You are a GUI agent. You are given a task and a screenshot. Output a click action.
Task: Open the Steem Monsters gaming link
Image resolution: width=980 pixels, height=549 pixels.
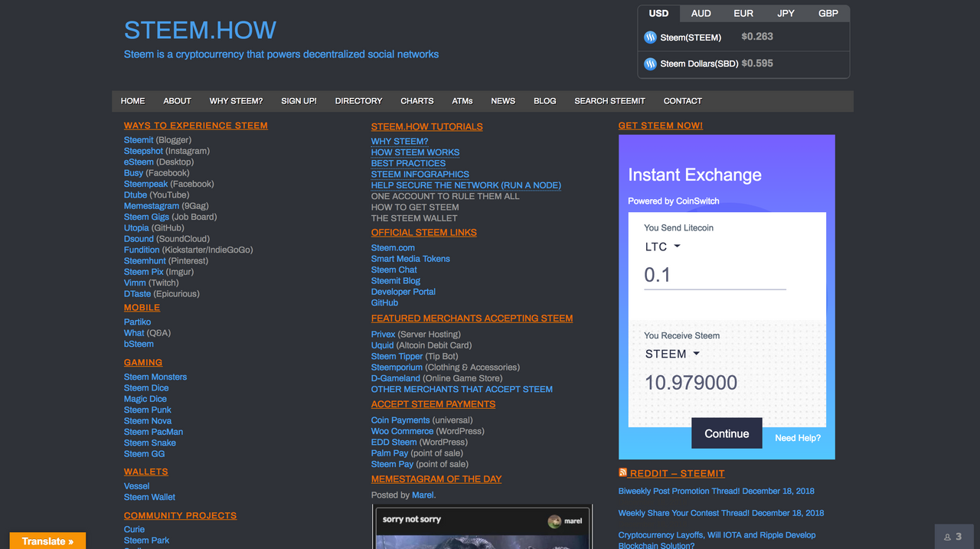(155, 377)
